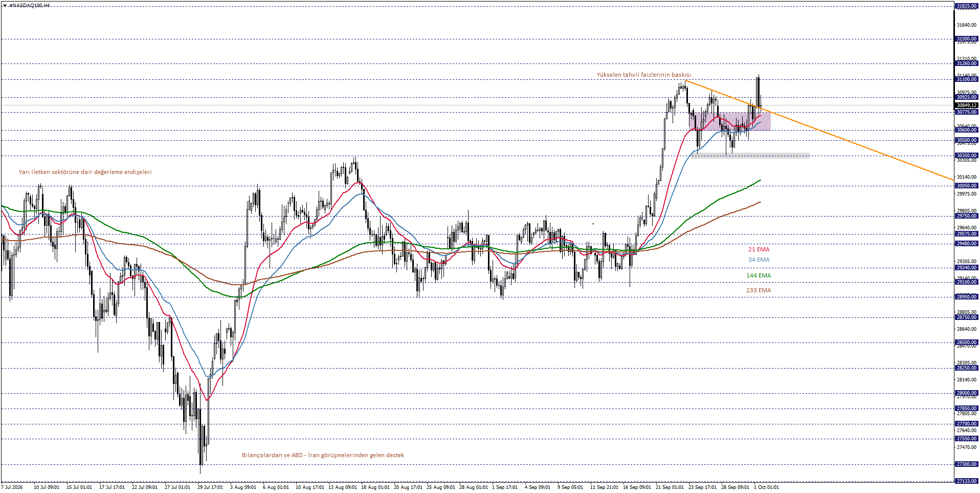Click the 28500.00 level price tag
This screenshot has width=980, height=493.
pyautogui.click(x=966, y=342)
